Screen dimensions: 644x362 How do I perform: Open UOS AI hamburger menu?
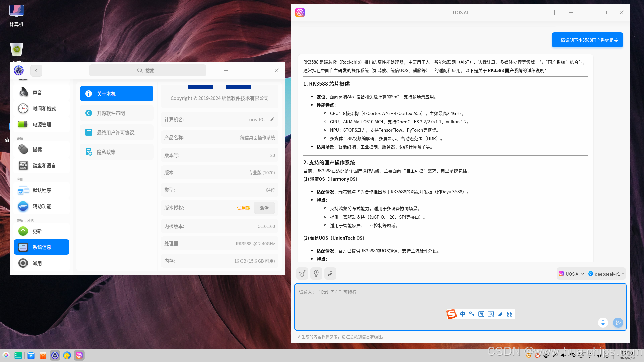coord(571,12)
